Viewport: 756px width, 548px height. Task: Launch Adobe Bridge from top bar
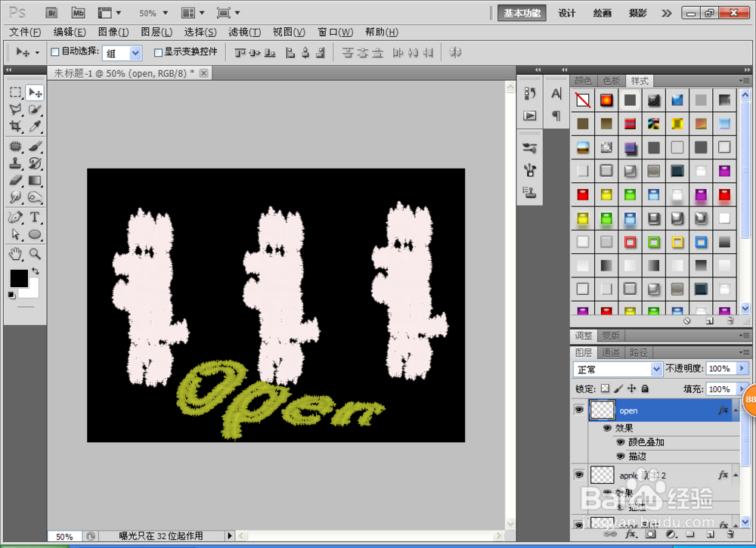pyautogui.click(x=51, y=13)
